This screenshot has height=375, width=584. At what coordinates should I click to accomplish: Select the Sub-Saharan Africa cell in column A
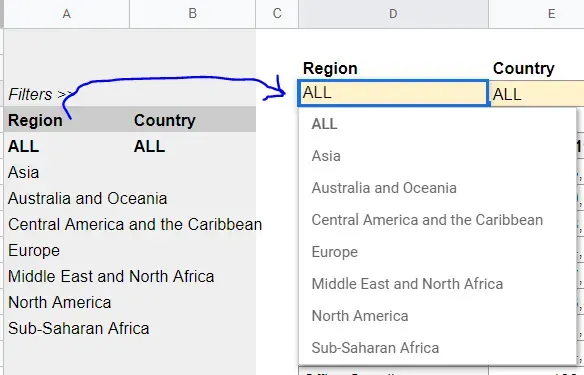point(67,328)
